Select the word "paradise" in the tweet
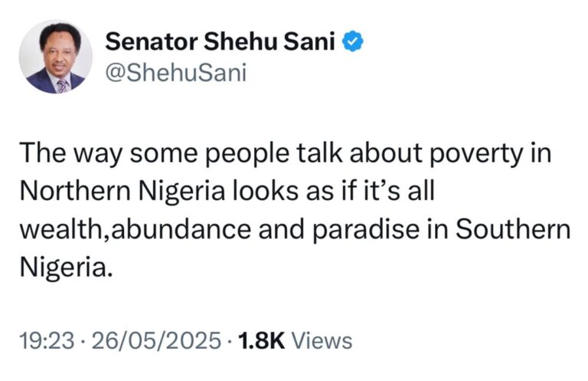Image resolution: width=588 pixels, height=381 pixels. (366, 230)
